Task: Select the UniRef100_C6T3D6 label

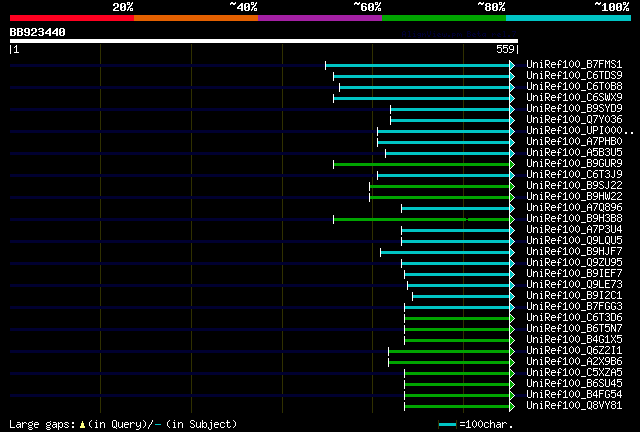Action: coord(574,318)
